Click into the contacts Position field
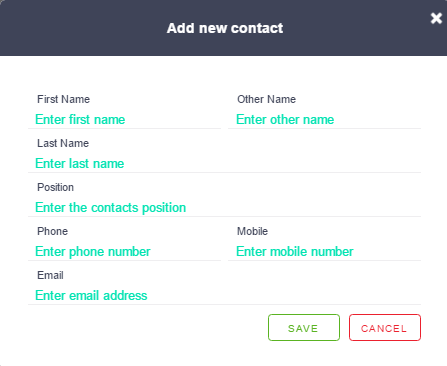The width and height of the screenshot is (447, 366). pos(224,208)
